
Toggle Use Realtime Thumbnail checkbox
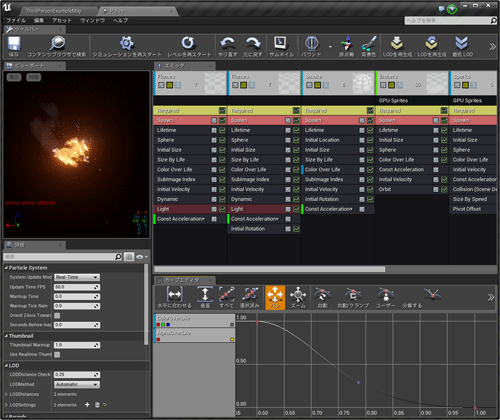pos(57,354)
